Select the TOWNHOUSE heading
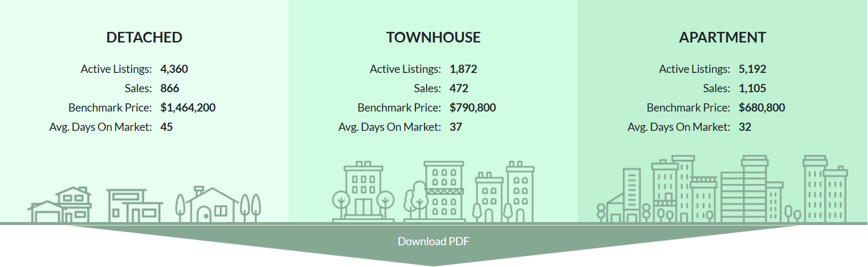Image resolution: width=868 pixels, height=267 pixels. tap(433, 38)
